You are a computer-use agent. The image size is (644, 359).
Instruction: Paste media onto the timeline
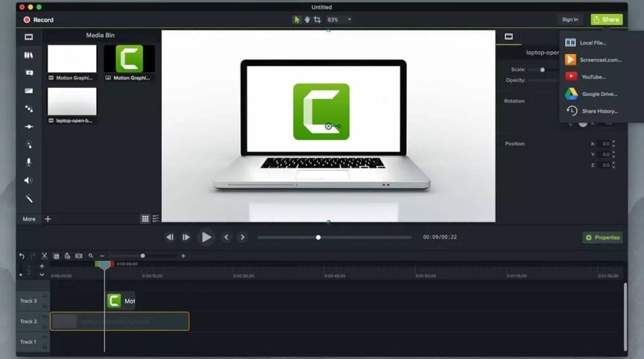click(x=67, y=256)
